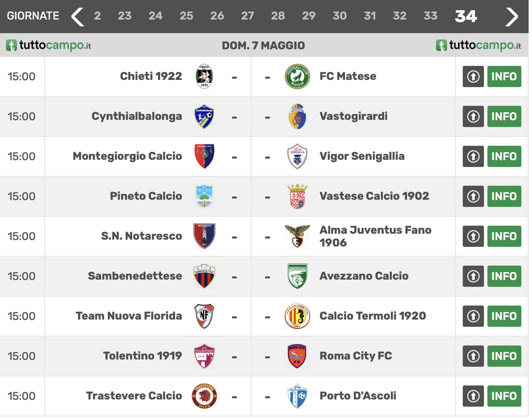The width and height of the screenshot is (532, 419).
Task: Click the Roma City FC crest
Action: click(297, 356)
